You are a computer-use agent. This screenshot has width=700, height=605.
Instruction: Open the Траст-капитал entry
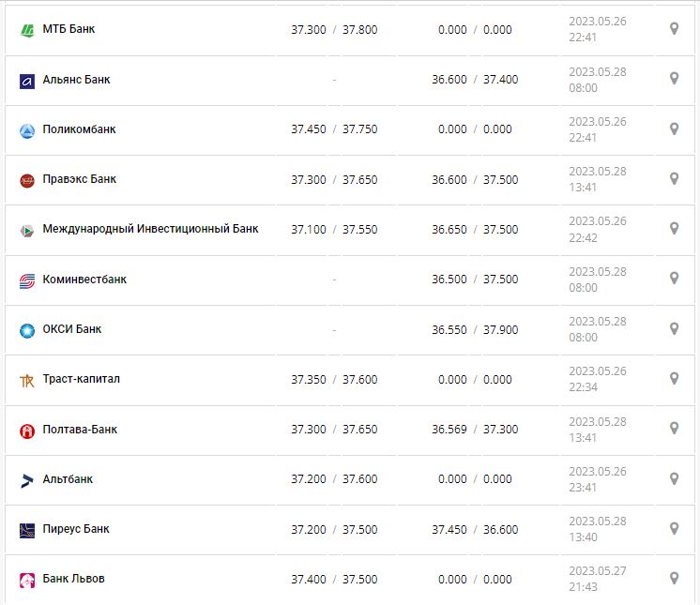82,379
